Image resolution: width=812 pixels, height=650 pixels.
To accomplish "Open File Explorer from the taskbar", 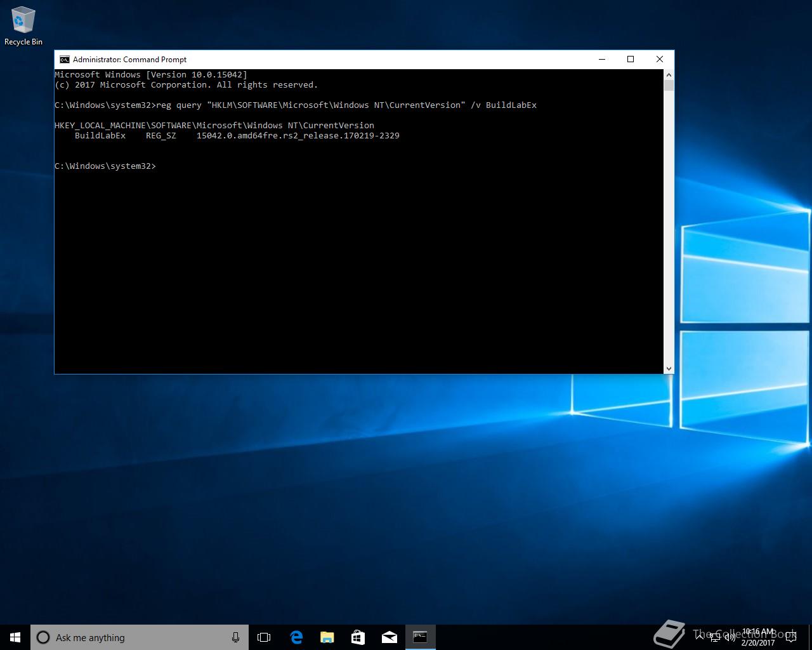I will pos(327,637).
